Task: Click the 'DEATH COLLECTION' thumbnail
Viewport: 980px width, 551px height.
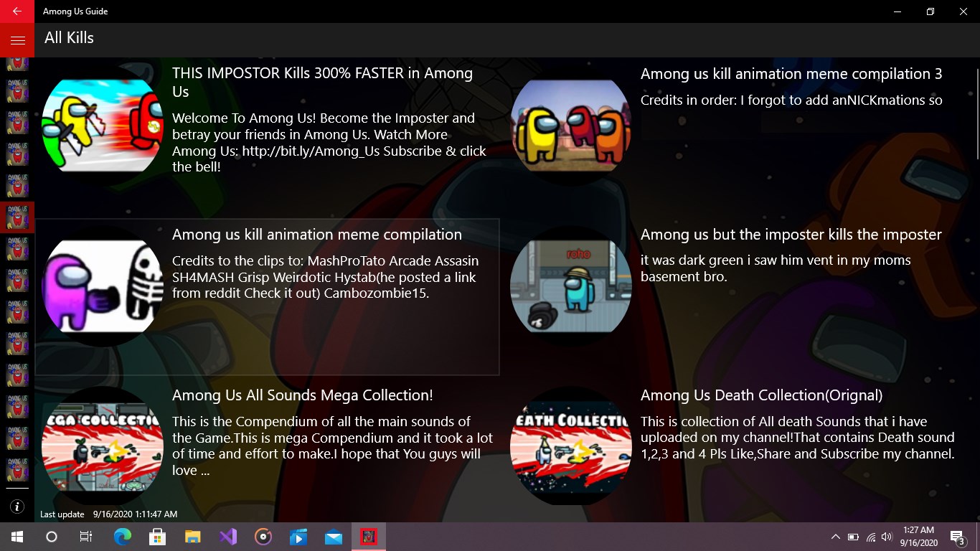Action: 571,446
